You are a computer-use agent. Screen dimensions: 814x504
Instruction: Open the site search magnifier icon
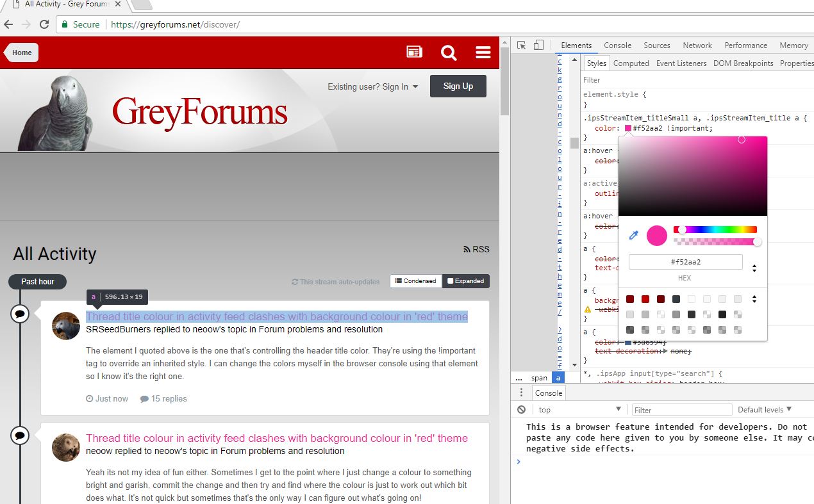[449, 53]
